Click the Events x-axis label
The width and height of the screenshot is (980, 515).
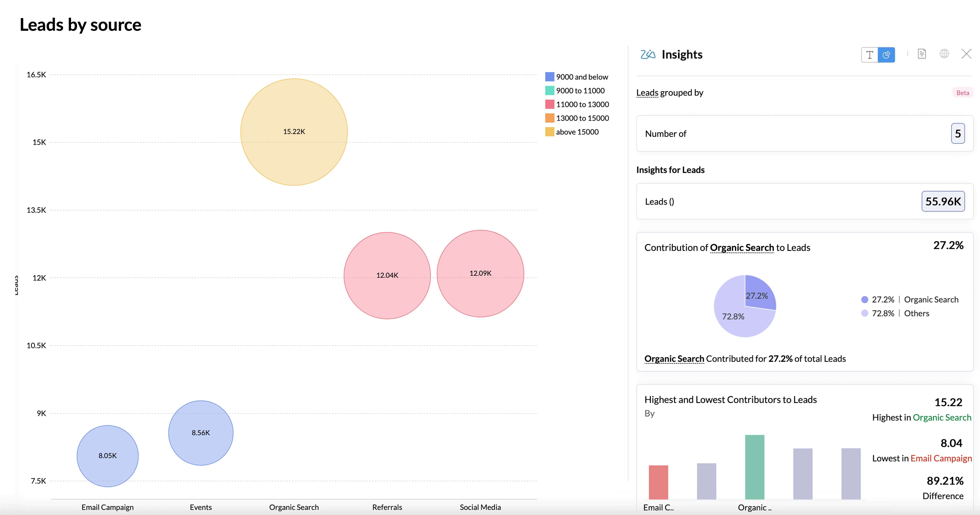point(201,507)
